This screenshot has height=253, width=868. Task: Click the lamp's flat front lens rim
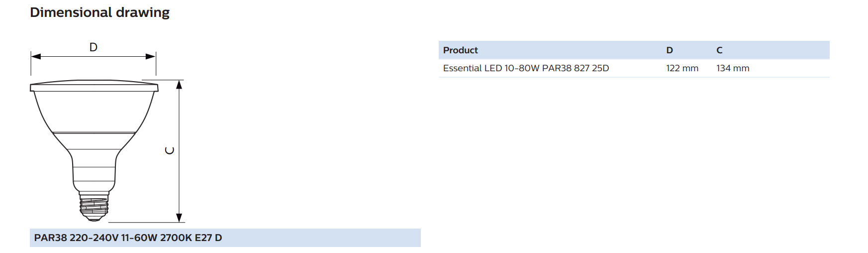click(94, 86)
